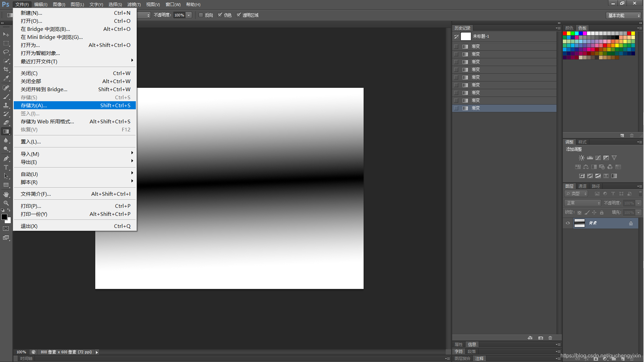Open the 基本功能 workspace dropdown
Screen dimensions: 644x362
tap(624, 15)
